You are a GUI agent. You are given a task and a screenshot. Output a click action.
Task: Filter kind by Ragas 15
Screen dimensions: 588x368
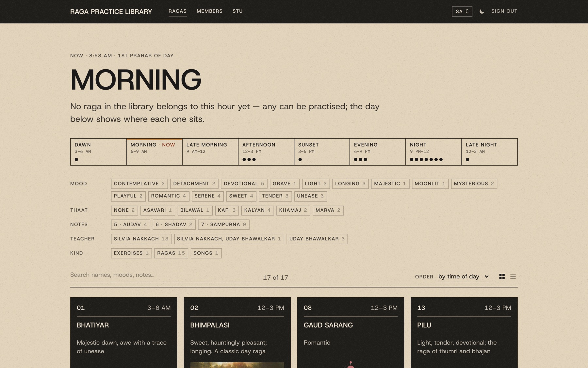click(171, 253)
